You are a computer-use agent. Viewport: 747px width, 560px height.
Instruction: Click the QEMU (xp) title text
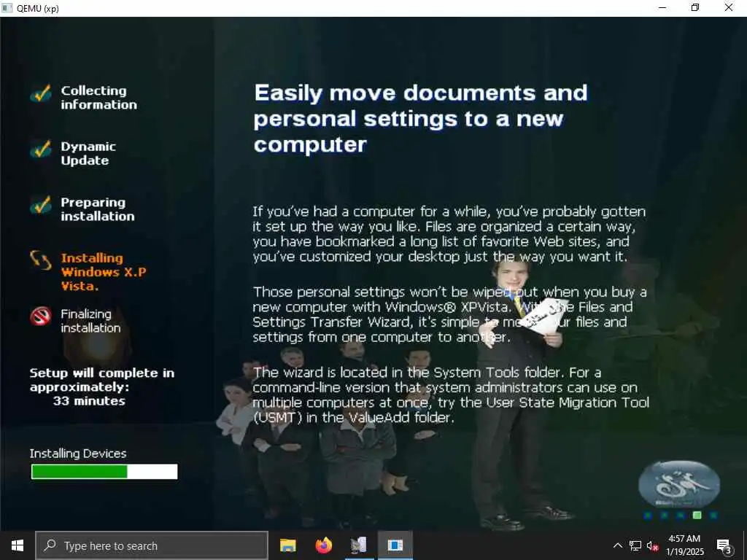click(x=38, y=8)
